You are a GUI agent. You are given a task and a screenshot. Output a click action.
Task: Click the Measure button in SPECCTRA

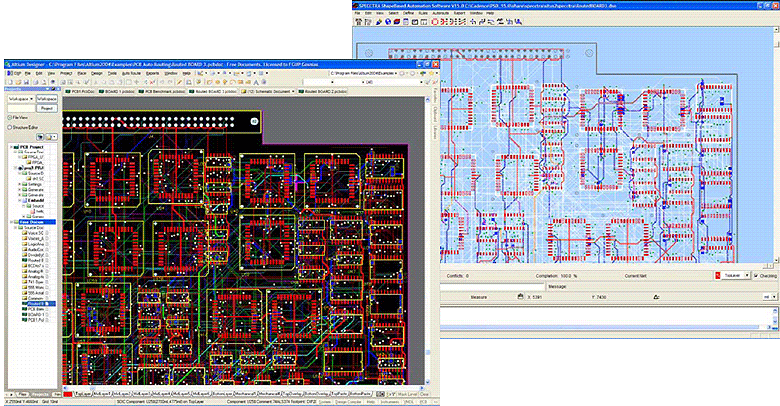pyautogui.click(x=478, y=297)
